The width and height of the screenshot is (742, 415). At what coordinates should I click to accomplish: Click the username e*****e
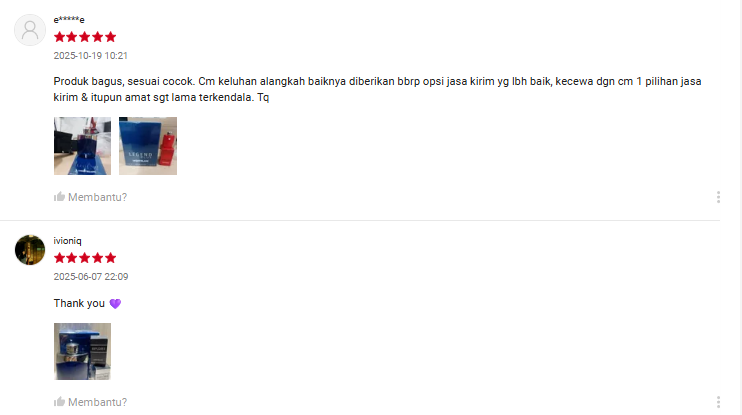point(69,20)
